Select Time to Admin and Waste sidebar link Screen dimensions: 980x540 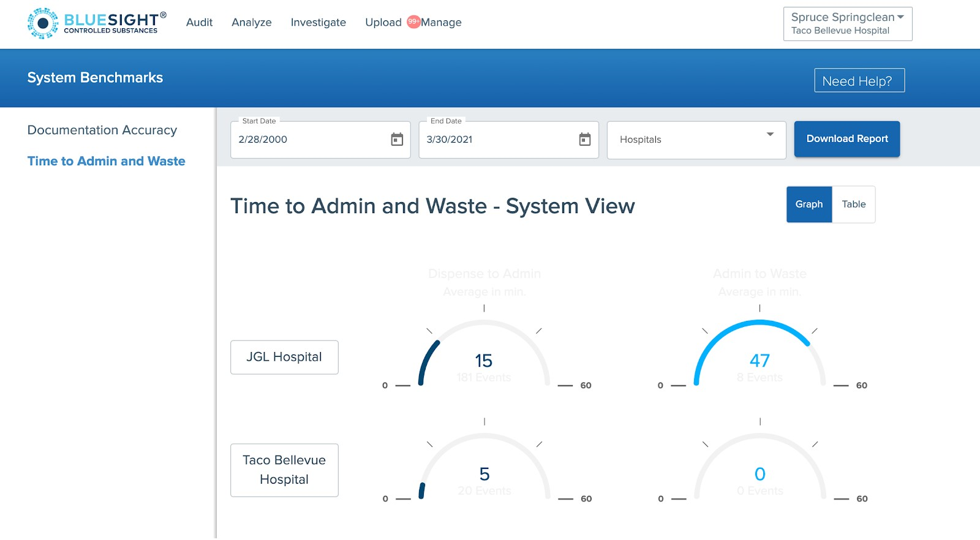point(106,161)
